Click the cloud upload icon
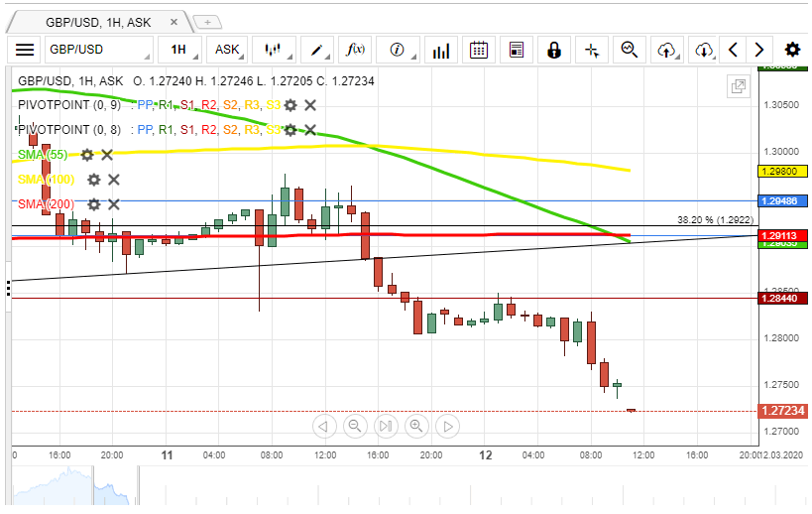This screenshot has height=514, width=812. tap(667, 50)
